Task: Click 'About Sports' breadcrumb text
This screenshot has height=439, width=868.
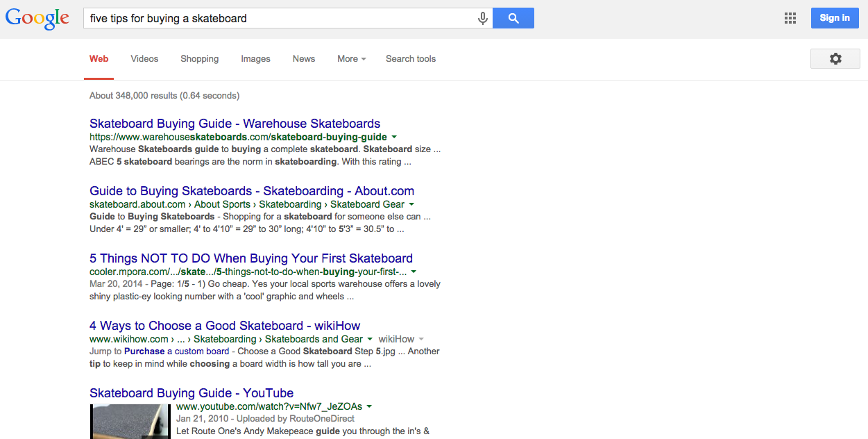Action: click(x=222, y=204)
